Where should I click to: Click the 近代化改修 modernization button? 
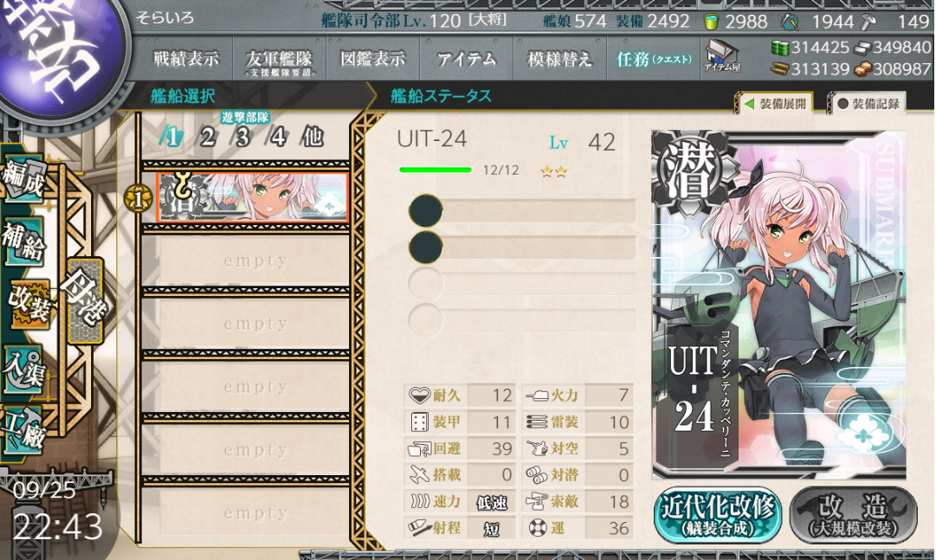pyautogui.click(x=718, y=515)
